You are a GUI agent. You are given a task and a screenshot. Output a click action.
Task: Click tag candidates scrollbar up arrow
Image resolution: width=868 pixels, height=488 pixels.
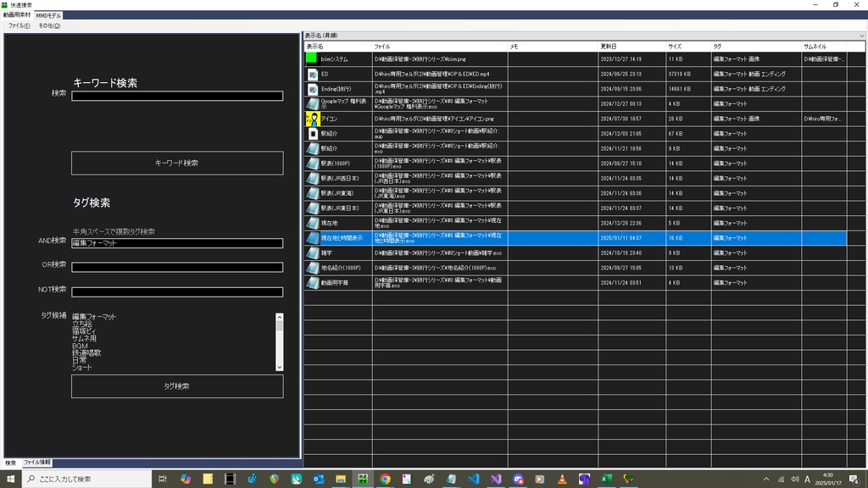[x=279, y=317]
